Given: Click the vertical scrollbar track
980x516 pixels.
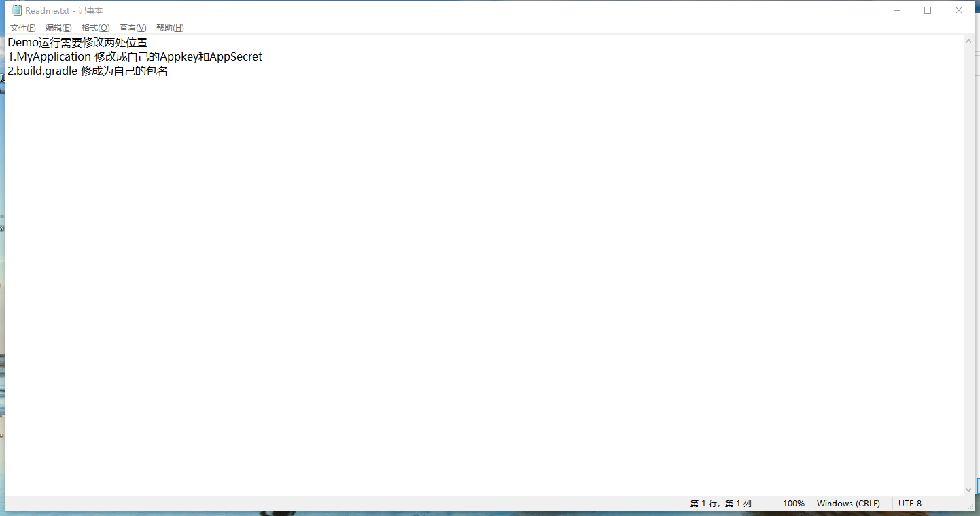Looking at the screenshot, I should 969,265.
